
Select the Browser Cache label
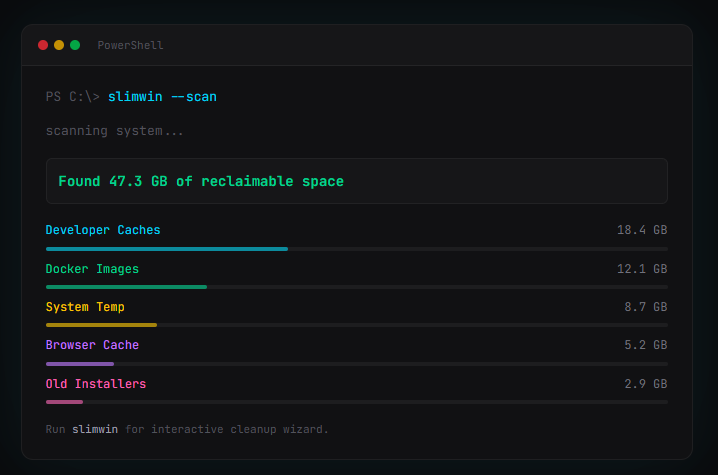(92, 345)
